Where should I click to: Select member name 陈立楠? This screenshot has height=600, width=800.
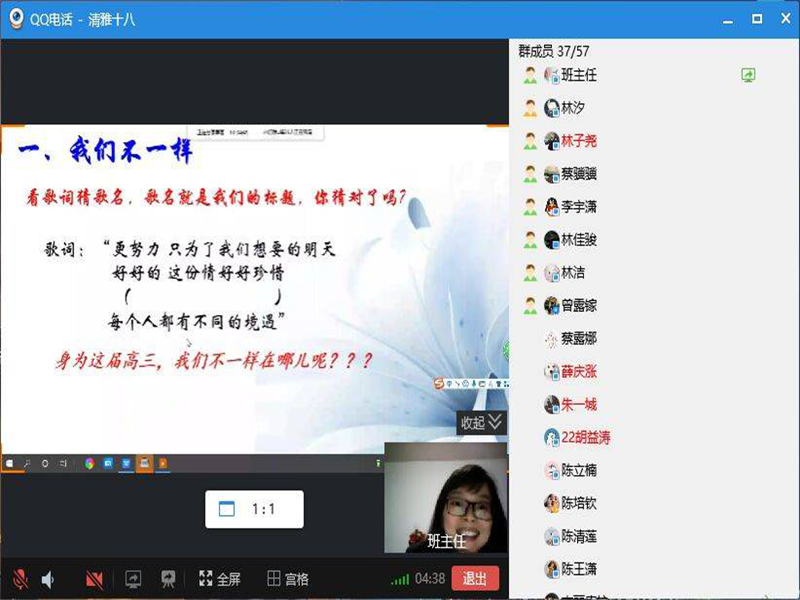579,470
